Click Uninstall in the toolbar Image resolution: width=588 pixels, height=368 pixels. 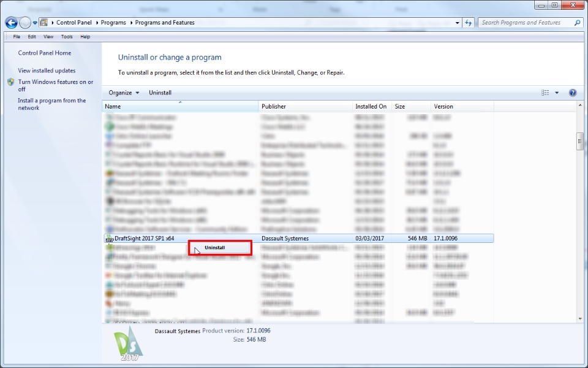pos(160,93)
